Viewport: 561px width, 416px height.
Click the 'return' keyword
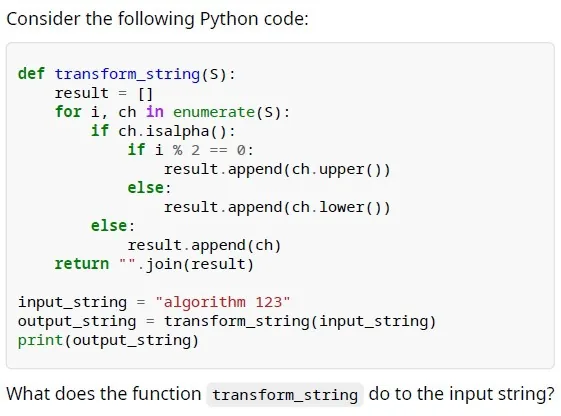click(x=82, y=264)
